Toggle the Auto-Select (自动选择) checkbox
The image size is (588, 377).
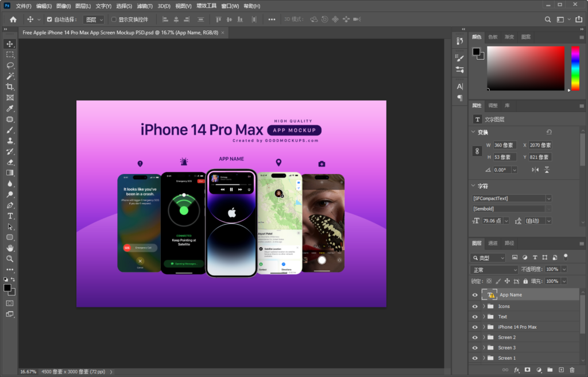point(49,20)
